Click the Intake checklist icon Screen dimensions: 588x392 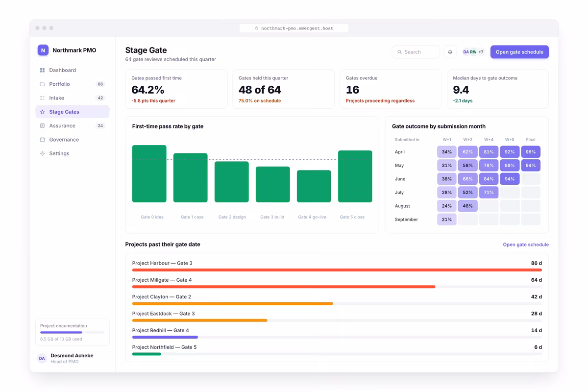point(42,98)
